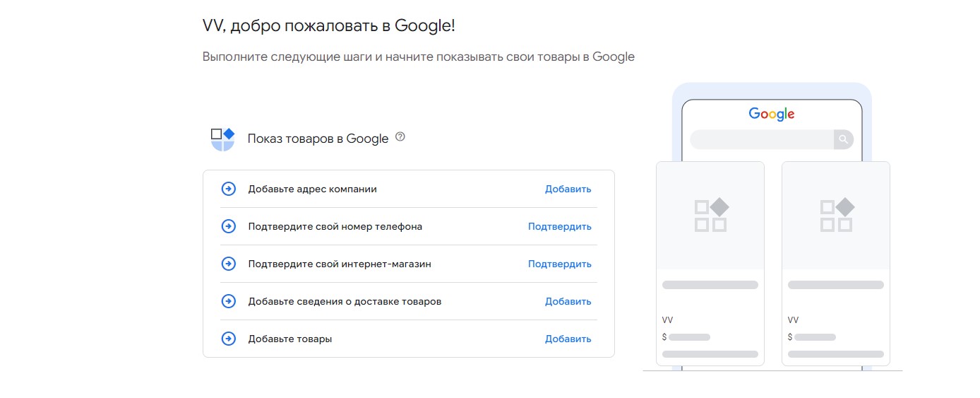
Task: Click arrow icon beside "Добавьте товары"
Action: (228, 339)
